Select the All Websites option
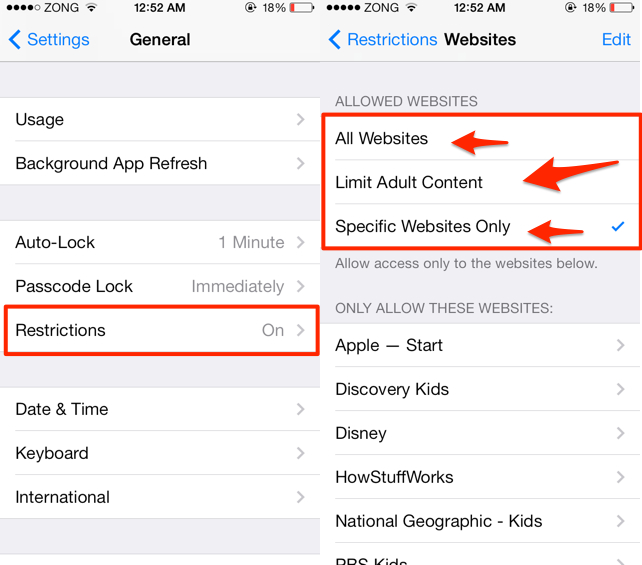The width and height of the screenshot is (642, 565). [481, 138]
